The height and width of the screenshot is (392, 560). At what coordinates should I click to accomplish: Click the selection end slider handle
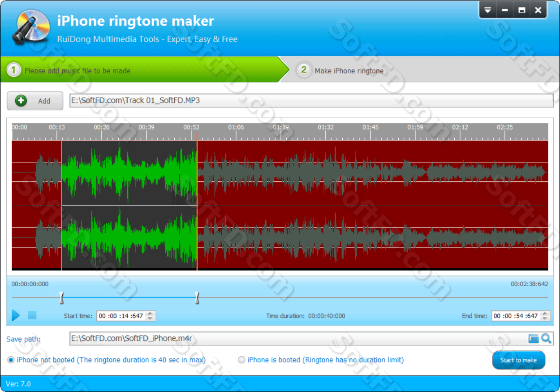pos(197,298)
